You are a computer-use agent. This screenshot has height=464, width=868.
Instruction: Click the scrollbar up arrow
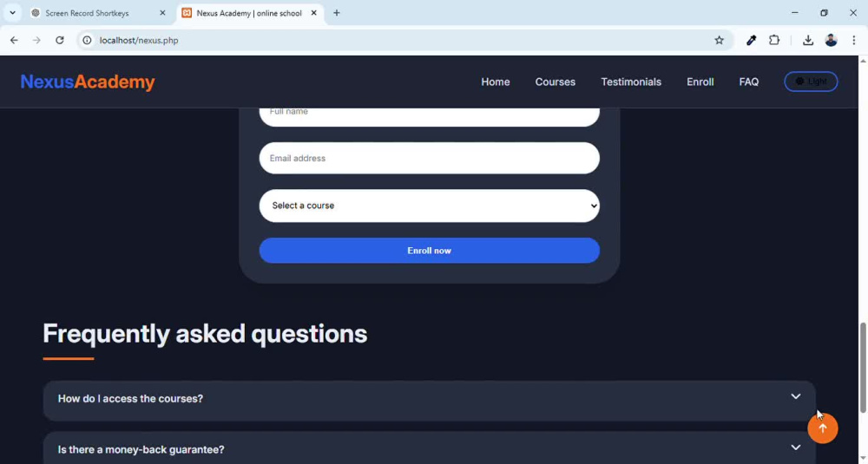(863, 60)
